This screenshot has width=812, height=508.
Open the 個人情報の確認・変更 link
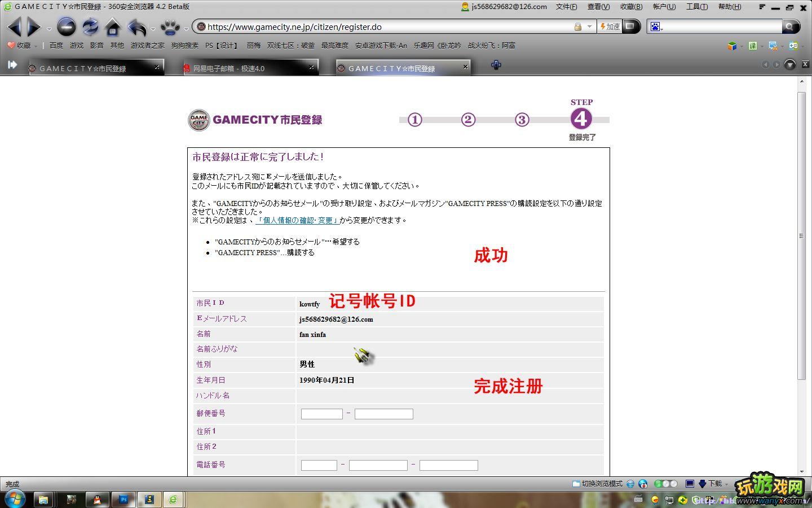point(297,220)
